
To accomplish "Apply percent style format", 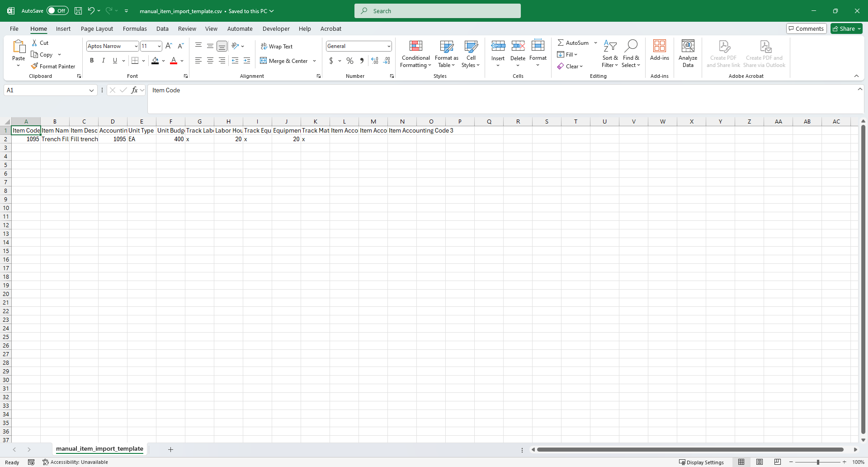I will point(350,60).
